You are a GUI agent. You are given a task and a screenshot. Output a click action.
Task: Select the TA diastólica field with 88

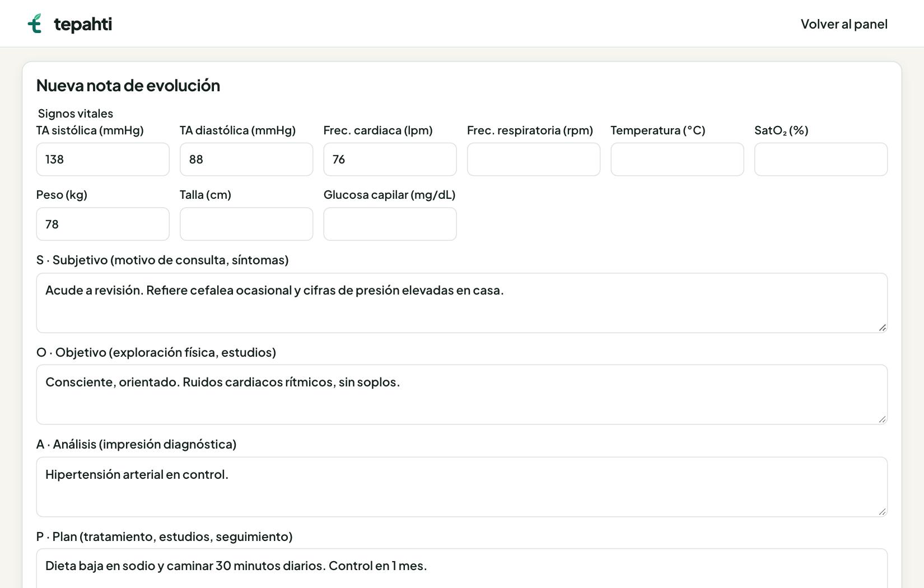(246, 160)
